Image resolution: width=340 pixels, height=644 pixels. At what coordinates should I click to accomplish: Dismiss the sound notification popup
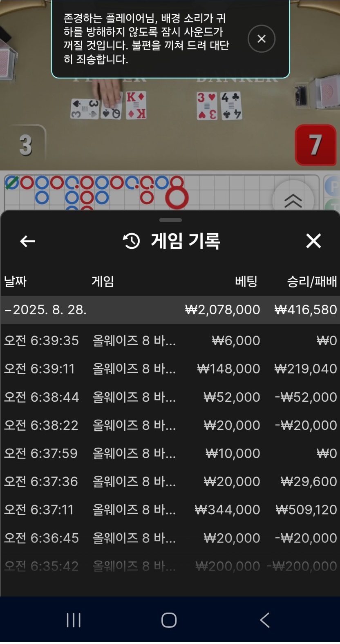tap(261, 39)
